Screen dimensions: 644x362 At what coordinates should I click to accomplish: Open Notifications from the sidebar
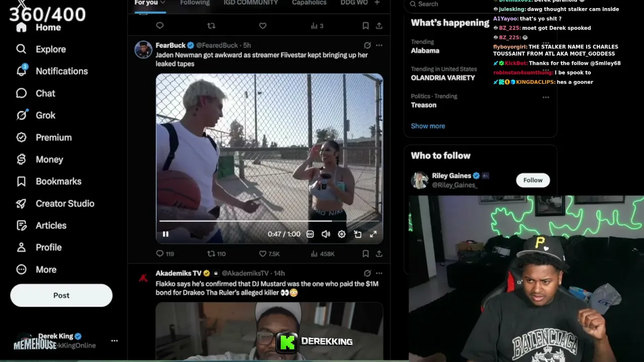51,71
